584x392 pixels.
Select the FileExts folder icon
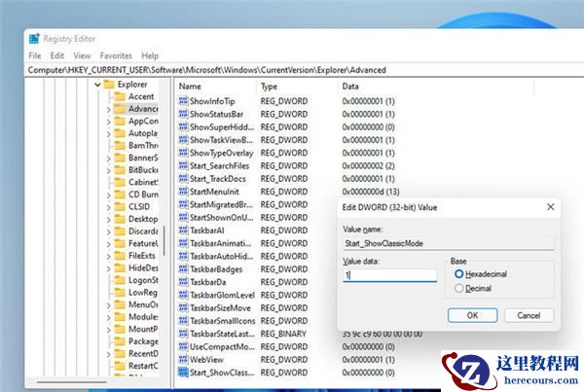(120, 256)
